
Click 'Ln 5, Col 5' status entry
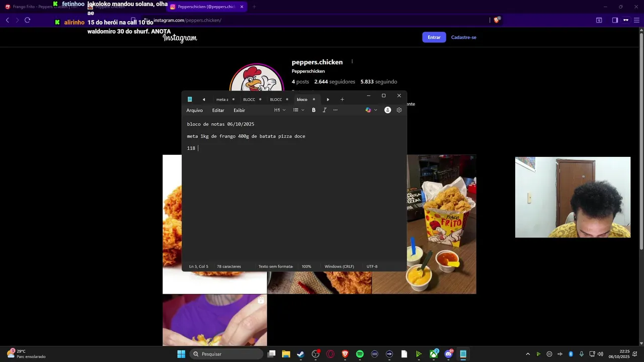click(199, 266)
